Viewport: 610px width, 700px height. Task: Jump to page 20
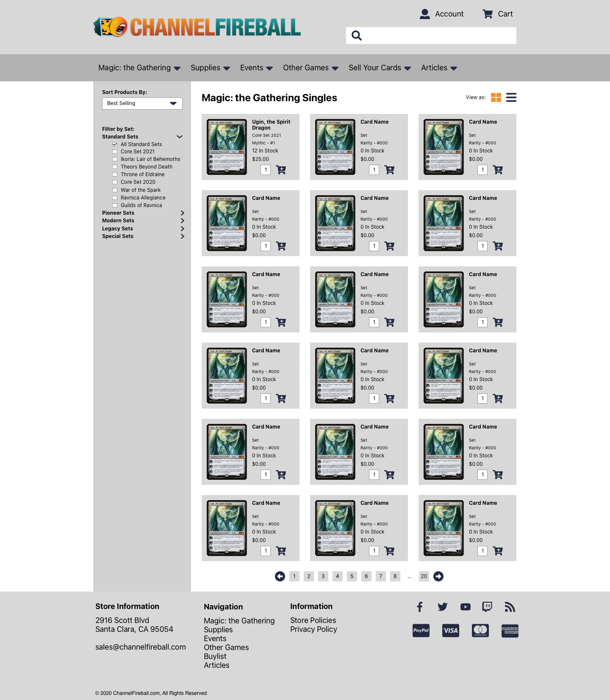(424, 576)
